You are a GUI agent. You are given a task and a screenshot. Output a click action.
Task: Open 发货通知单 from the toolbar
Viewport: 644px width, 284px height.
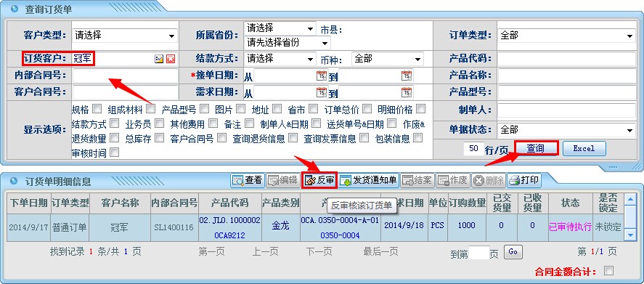[x=368, y=180]
